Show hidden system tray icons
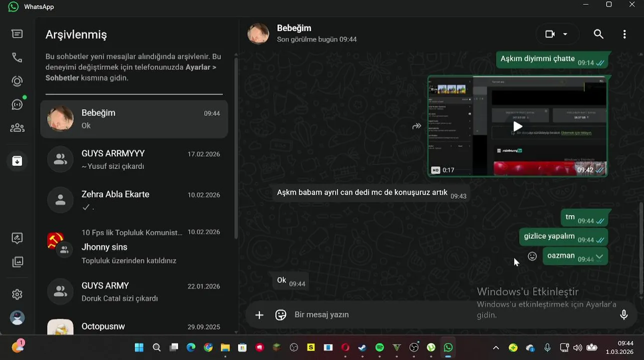Screen dimensions: 644x360 point(496,347)
